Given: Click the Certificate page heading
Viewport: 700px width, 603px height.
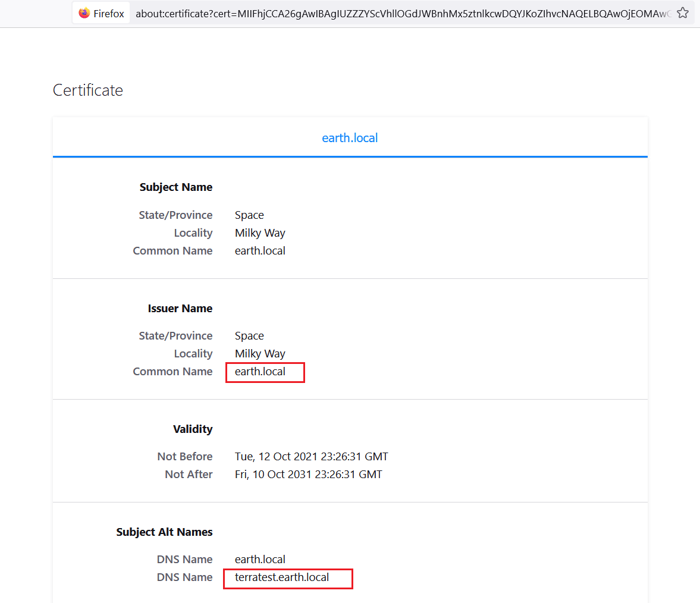Looking at the screenshot, I should (88, 90).
